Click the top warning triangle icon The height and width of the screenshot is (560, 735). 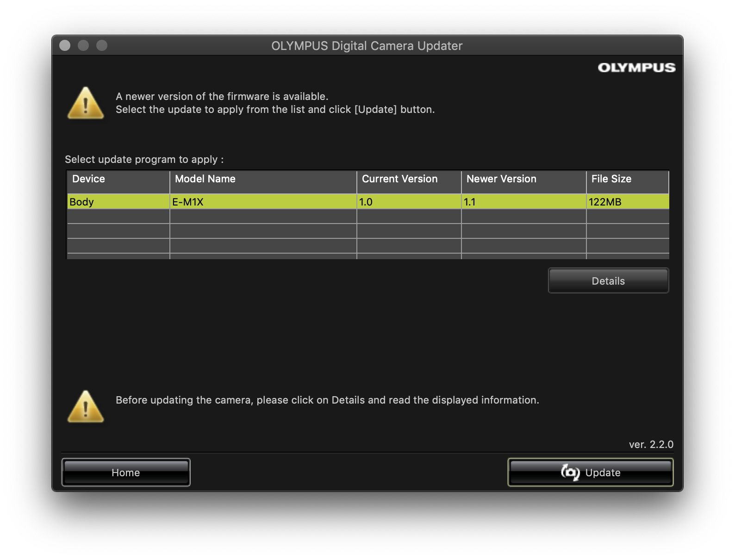tap(86, 103)
